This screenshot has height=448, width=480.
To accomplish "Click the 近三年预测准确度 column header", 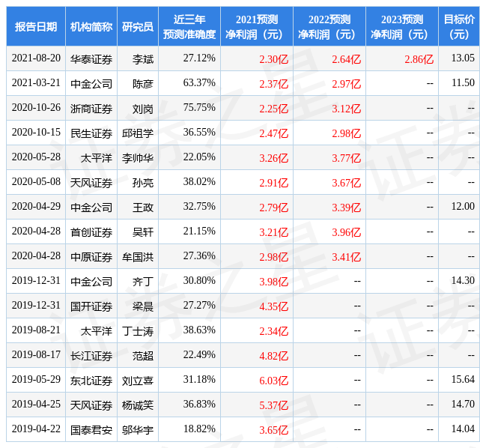I will point(189,27).
